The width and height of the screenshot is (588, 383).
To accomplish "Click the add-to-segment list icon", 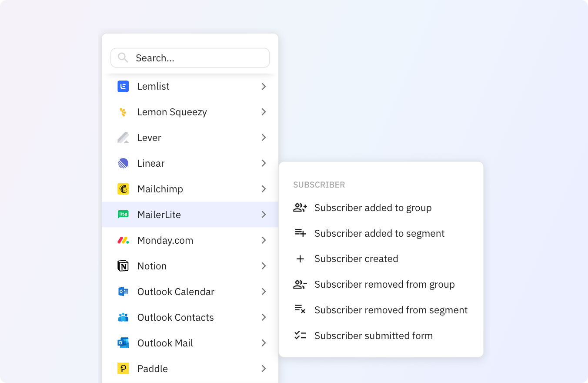I will click(x=300, y=233).
